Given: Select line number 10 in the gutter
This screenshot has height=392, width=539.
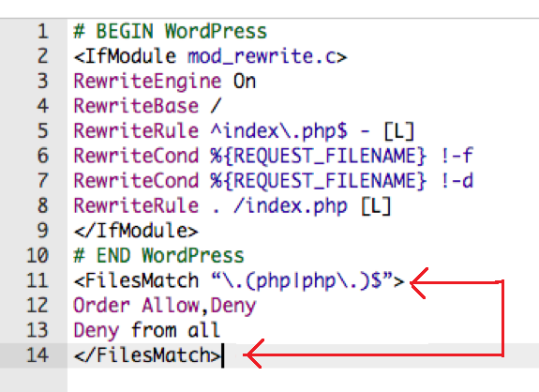Looking at the screenshot, I should click(37, 256).
